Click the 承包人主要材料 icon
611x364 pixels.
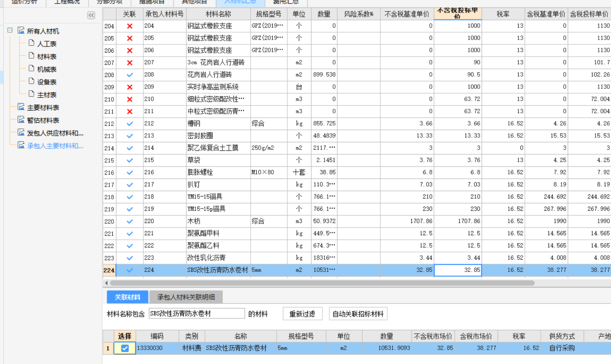tap(21, 145)
